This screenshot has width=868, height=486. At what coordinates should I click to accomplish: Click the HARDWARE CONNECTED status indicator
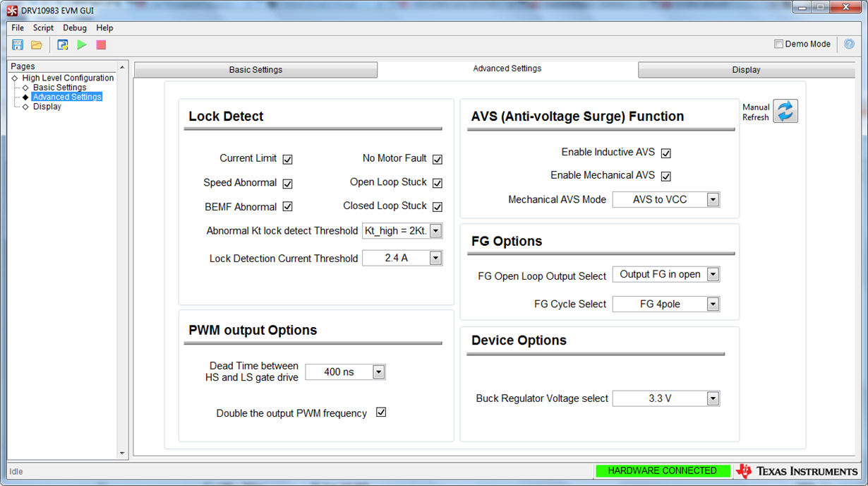[x=662, y=471]
